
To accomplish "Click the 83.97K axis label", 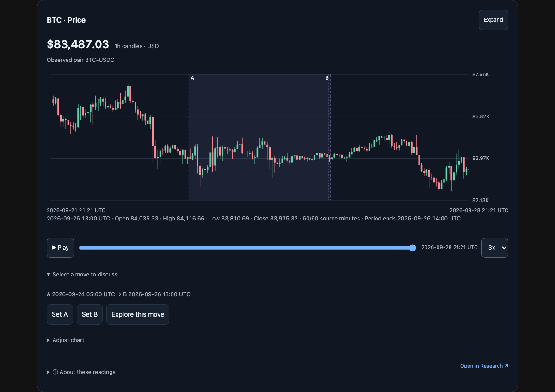I will tap(481, 158).
